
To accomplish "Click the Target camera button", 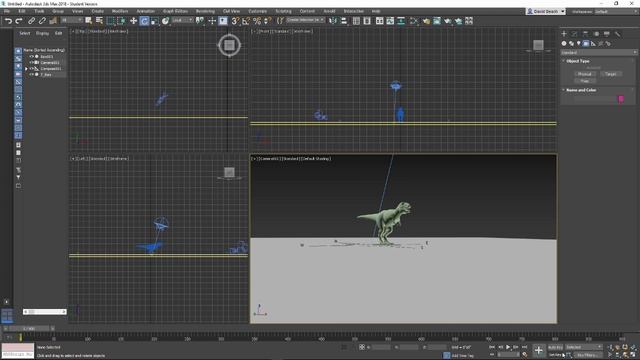I will [611, 74].
